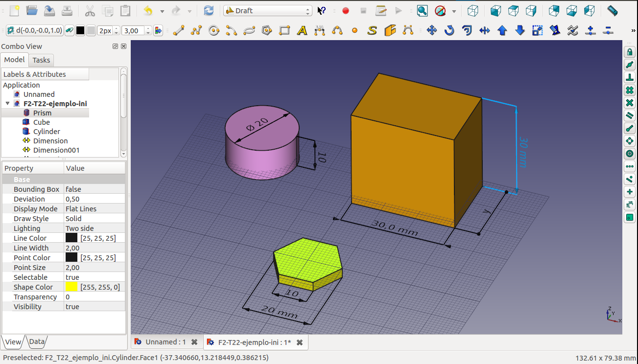Select the Draft Move tool
The image size is (638, 364).
coord(431,31)
